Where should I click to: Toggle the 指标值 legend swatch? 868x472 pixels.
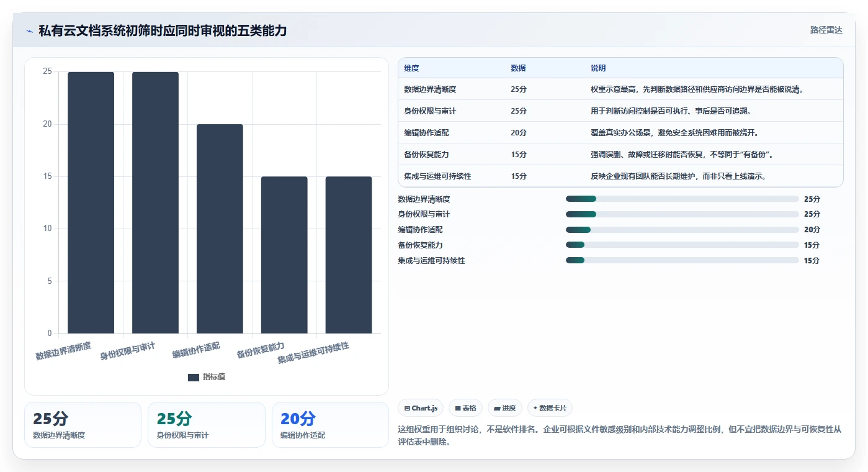tap(194, 377)
